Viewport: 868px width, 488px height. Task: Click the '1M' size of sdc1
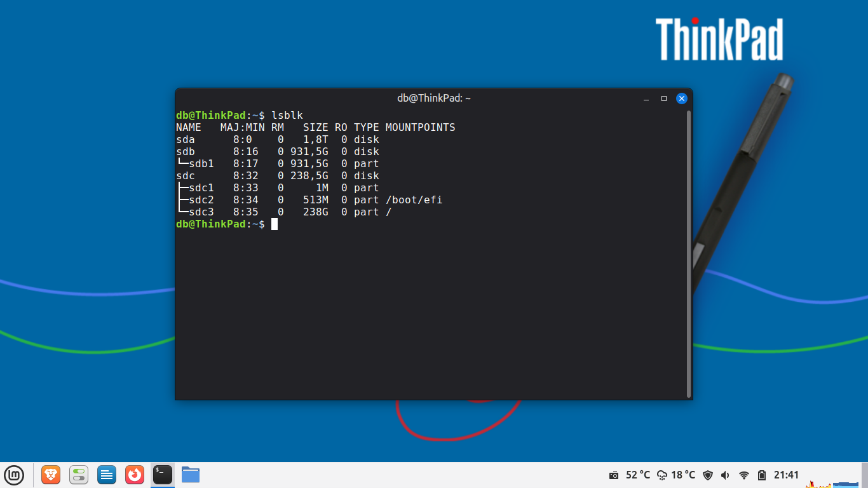point(322,187)
